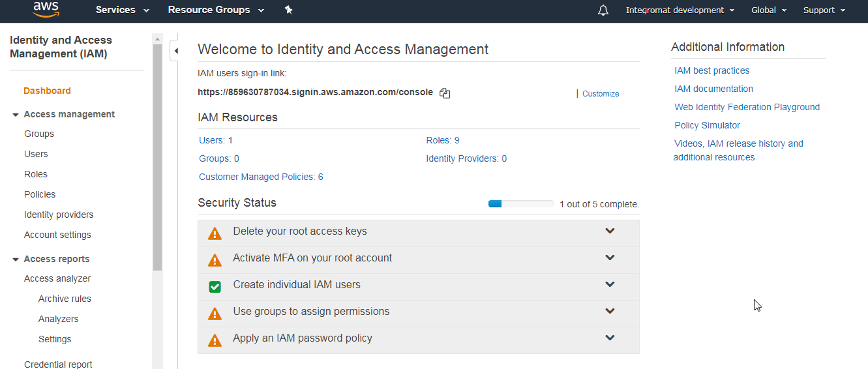Viewport: 868px width, 369px height.
Task: Open Analyzers in the sidebar
Action: 58,319
